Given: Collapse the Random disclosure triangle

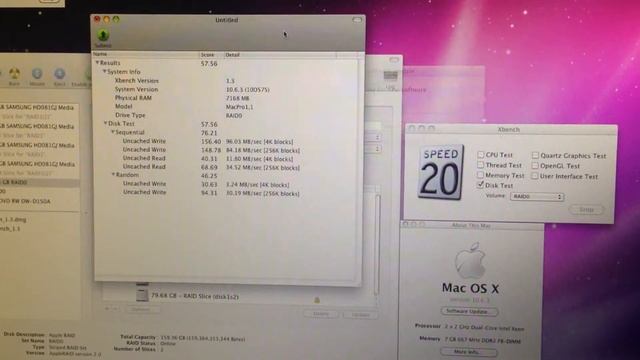Looking at the screenshot, I should [113, 175].
